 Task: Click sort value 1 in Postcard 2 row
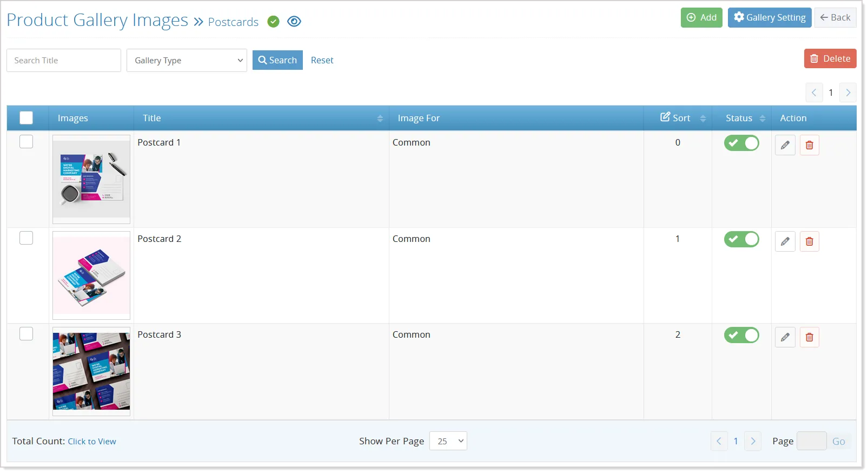678,239
